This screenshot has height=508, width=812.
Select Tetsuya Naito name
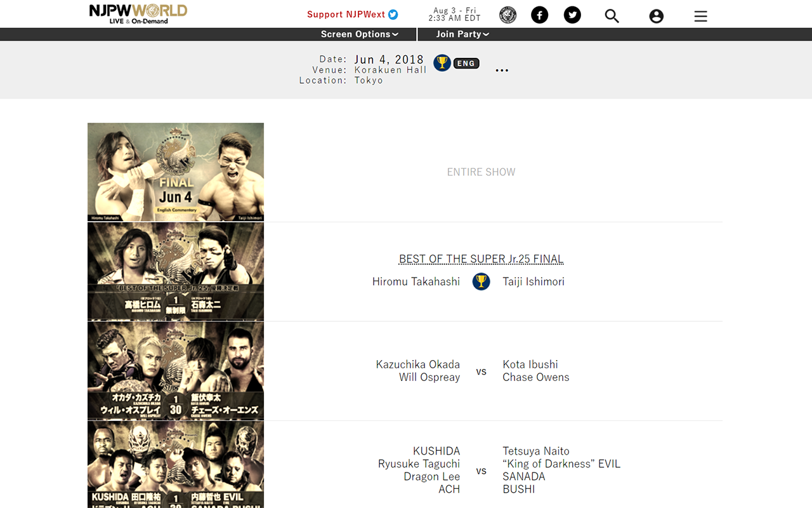[x=536, y=451]
